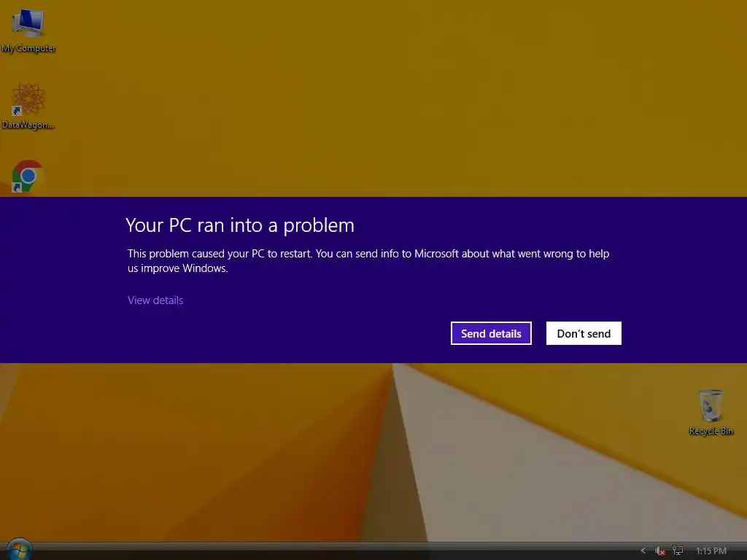
Task: Click the 'Your PC ran into a problem' heading
Action: 240,225
